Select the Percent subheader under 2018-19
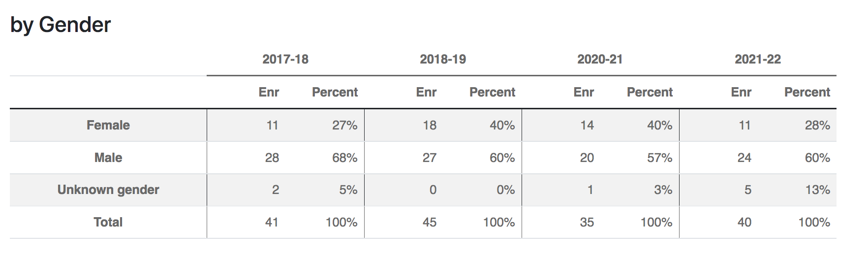 tap(492, 92)
